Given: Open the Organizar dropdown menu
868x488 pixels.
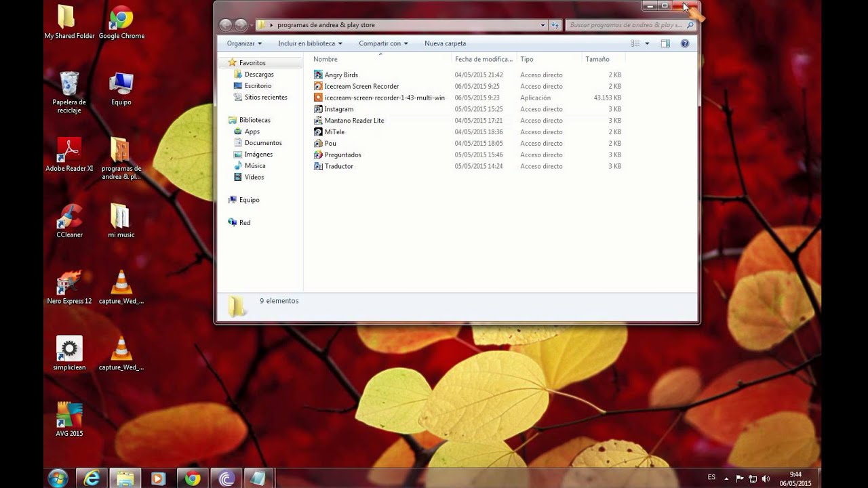Looking at the screenshot, I should pyautogui.click(x=244, y=43).
